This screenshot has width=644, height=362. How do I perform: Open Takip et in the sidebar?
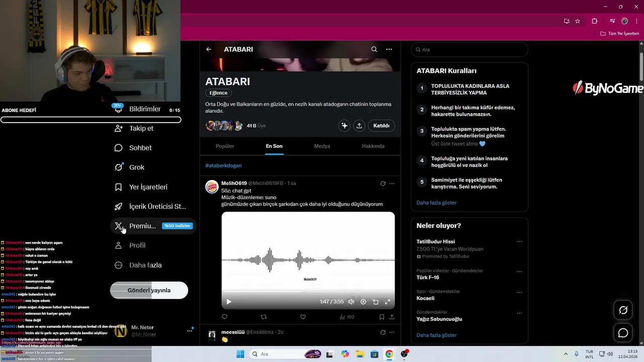(134, 128)
